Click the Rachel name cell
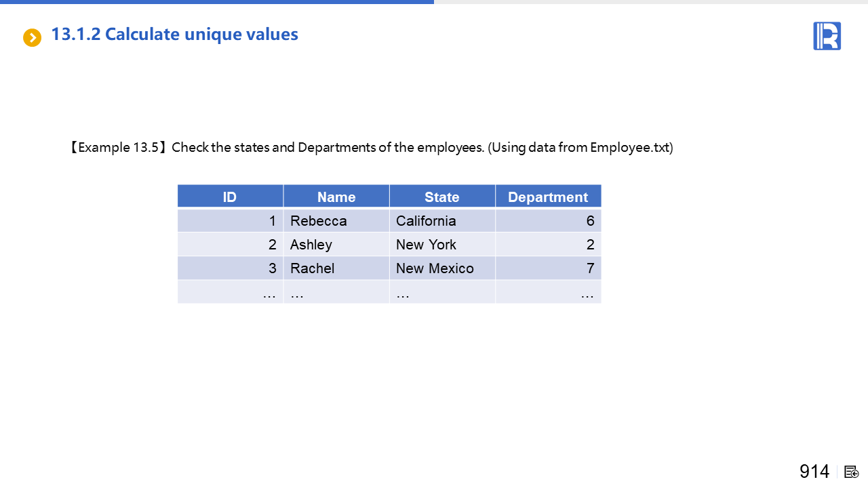The image size is (868, 488). (313, 268)
